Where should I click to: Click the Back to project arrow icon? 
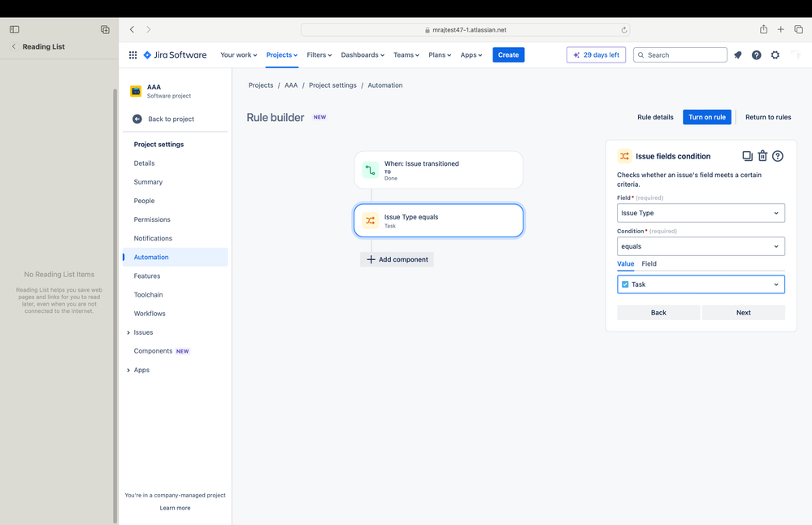click(137, 119)
